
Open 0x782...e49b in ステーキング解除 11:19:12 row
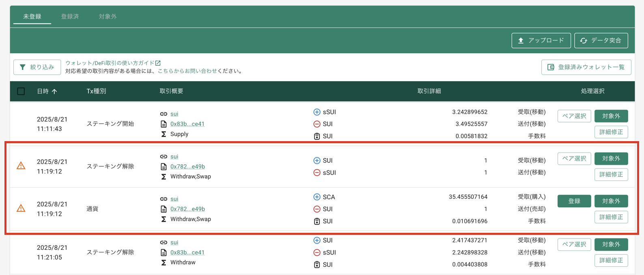pyautogui.click(x=187, y=166)
